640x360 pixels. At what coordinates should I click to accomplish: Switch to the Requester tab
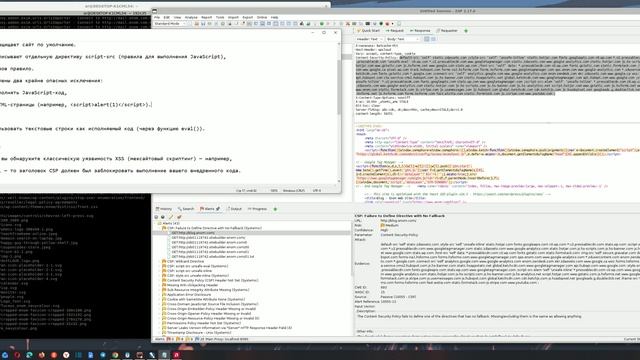pyautogui.click(x=447, y=31)
